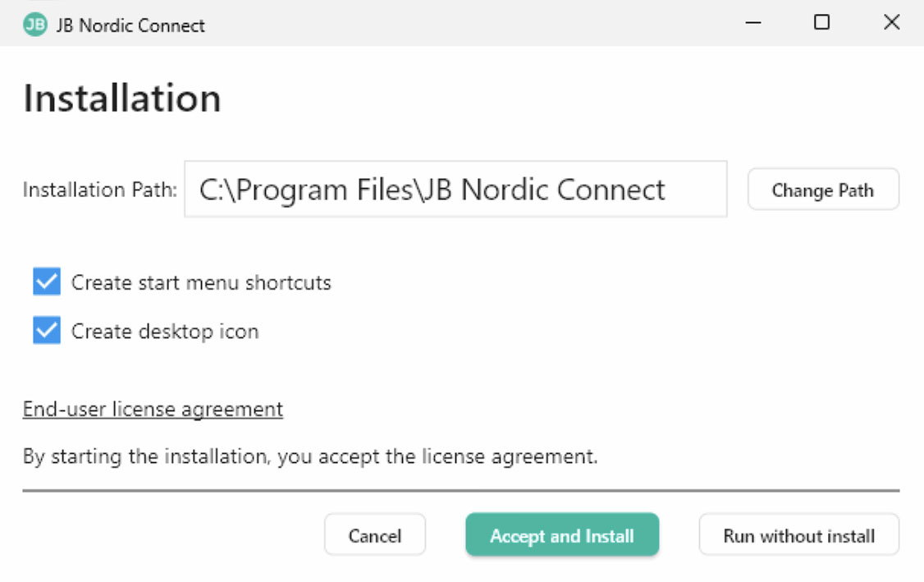This screenshot has height=582, width=924.
Task: Click the teal install button labeled Accept and Install
Action: (562, 534)
